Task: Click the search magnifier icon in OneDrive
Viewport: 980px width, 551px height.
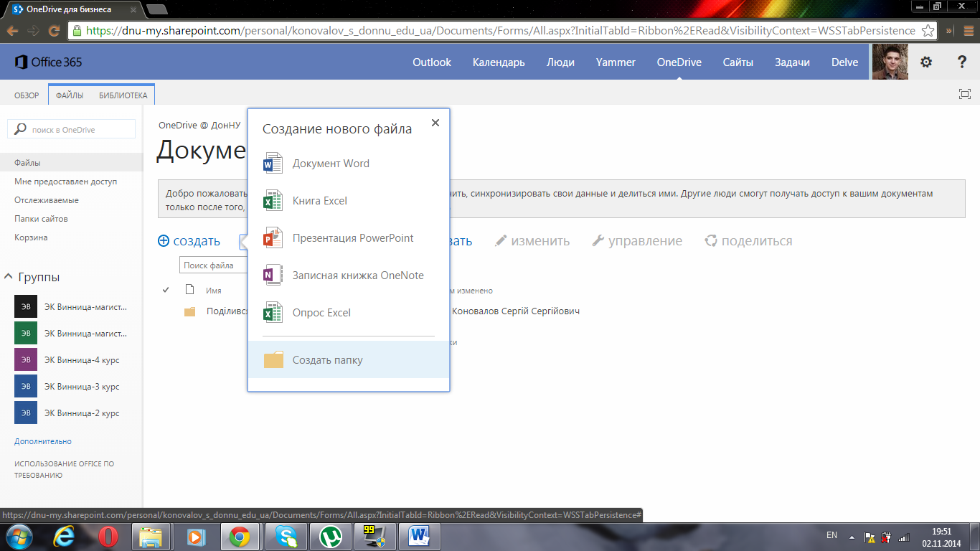Action: 20,129
